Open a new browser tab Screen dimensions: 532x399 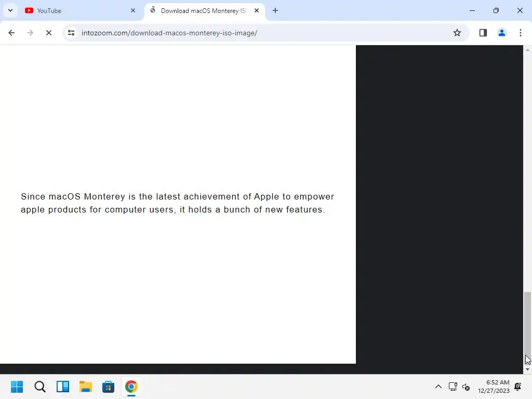tap(275, 10)
